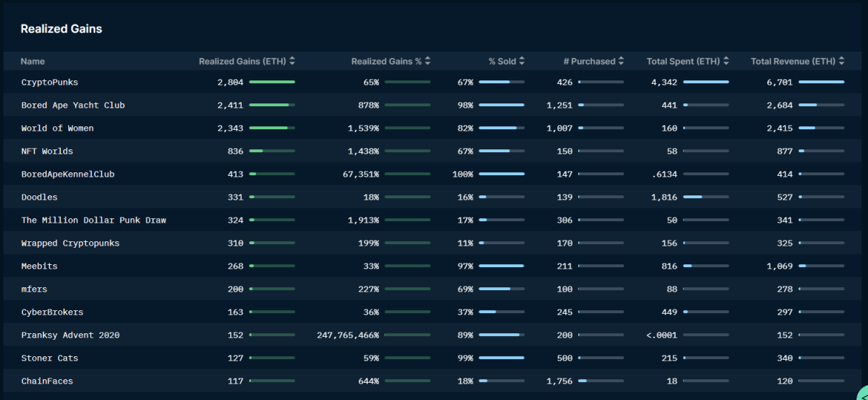Select Pranksy Advent 2020 collection

click(x=70, y=335)
